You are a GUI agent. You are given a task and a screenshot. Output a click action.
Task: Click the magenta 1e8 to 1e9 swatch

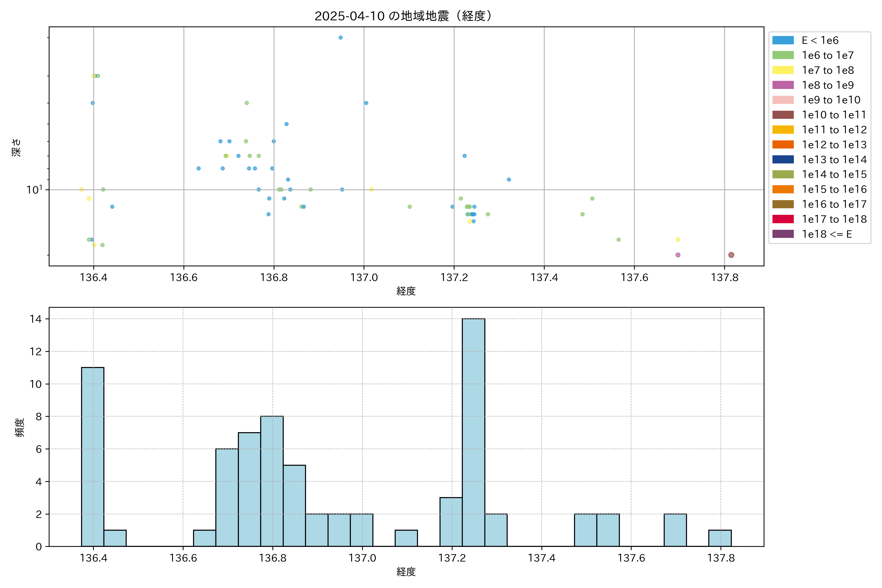[x=783, y=85]
